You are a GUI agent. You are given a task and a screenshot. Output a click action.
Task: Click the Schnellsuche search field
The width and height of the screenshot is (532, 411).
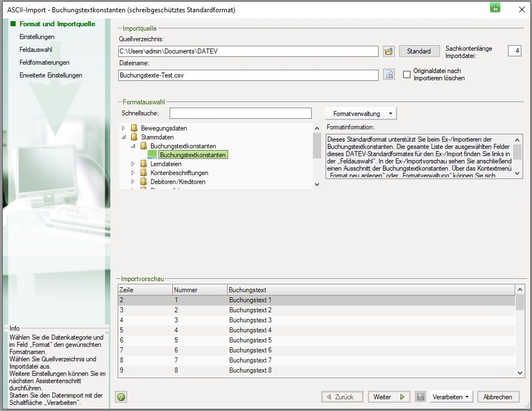tap(240, 113)
